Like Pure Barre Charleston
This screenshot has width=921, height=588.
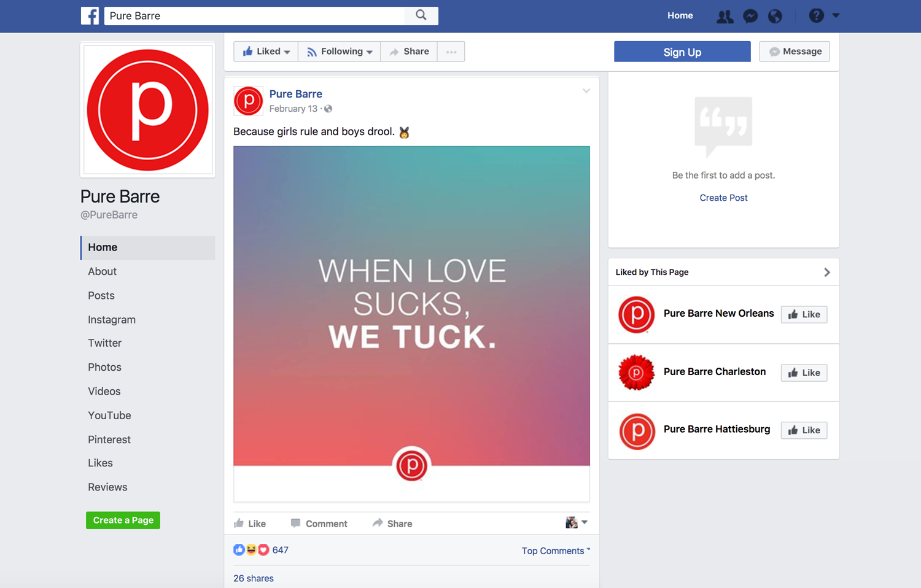804,373
